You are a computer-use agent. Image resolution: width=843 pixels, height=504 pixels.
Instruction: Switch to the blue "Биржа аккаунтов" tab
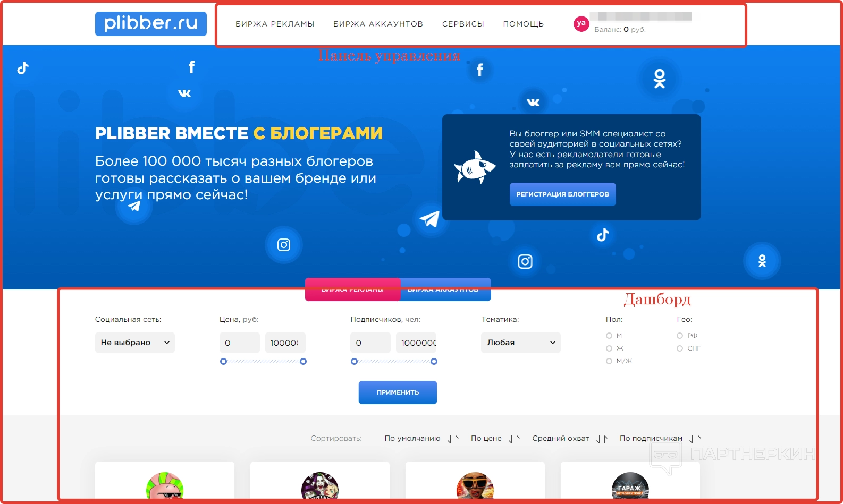(x=445, y=289)
